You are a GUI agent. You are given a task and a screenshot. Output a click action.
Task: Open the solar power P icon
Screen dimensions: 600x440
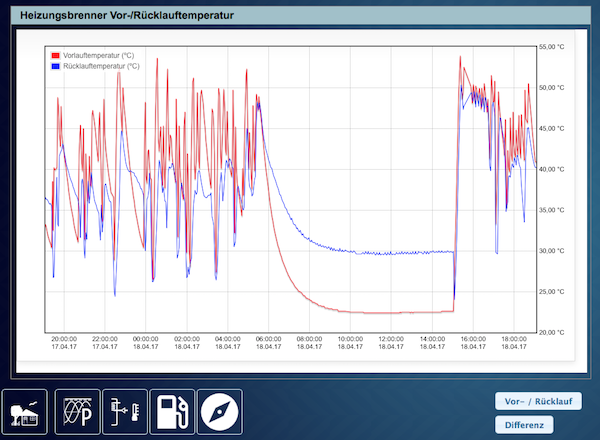coord(78,412)
